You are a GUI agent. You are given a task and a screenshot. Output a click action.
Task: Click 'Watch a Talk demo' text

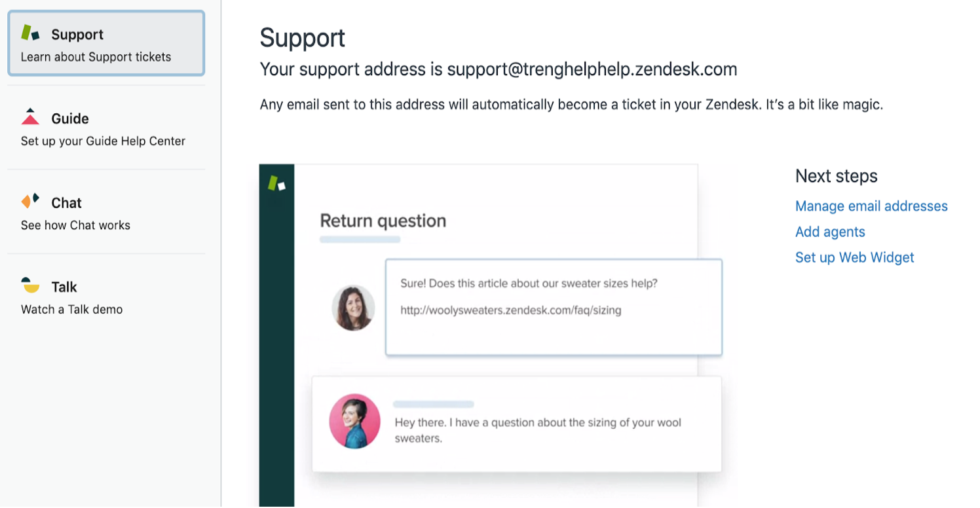click(x=71, y=310)
